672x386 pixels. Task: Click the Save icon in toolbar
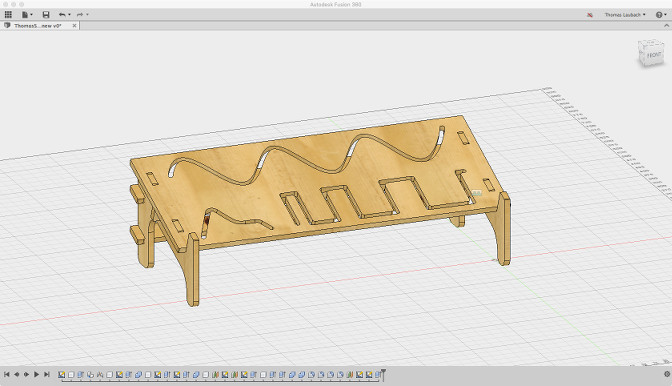(46, 15)
